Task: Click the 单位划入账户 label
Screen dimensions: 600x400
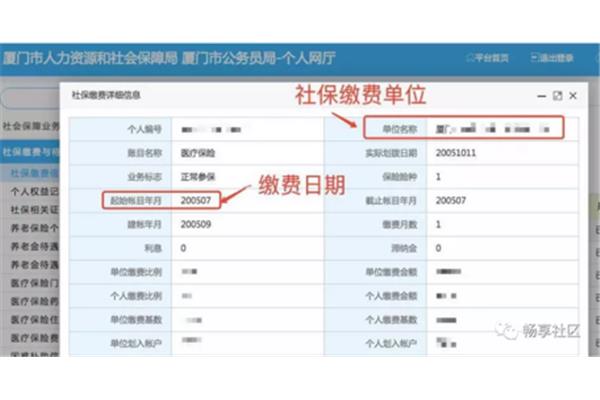Action: point(136,343)
